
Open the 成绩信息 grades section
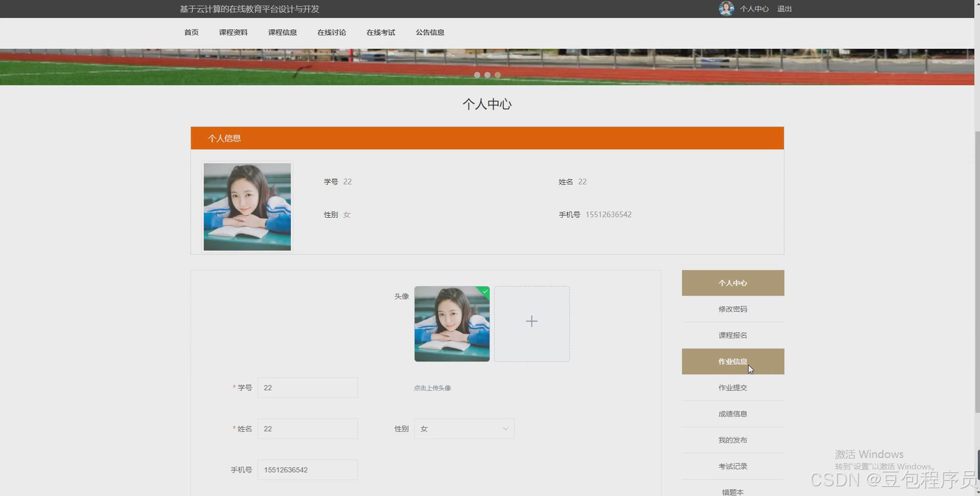click(x=732, y=414)
